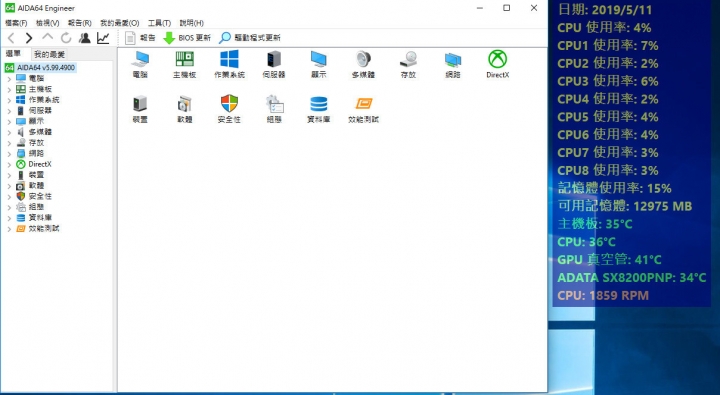Viewport: 720px width, 395px height.
Task: Click the CPU3 使用率: 6% line in OSD panel
Action: (x=608, y=81)
